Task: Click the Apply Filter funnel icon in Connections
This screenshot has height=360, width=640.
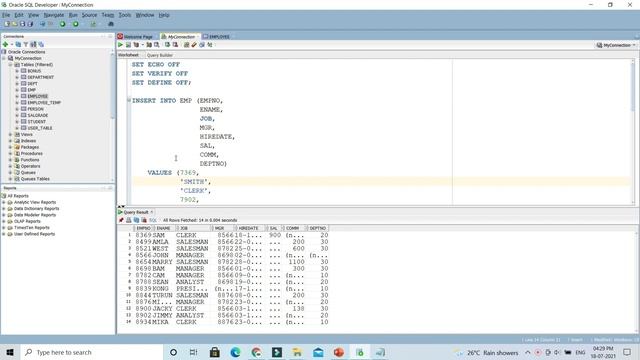Action: (26, 44)
